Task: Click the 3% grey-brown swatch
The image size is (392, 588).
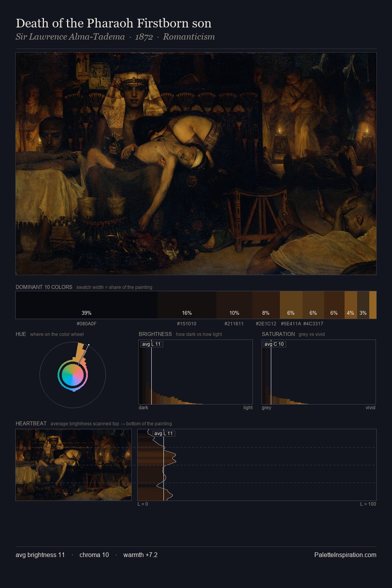Action: pos(363,305)
